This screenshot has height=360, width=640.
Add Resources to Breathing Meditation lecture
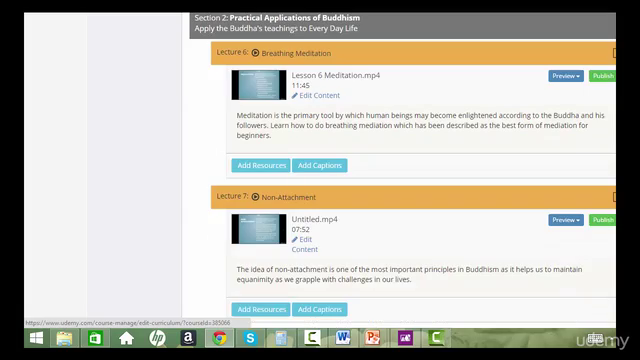click(x=261, y=165)
